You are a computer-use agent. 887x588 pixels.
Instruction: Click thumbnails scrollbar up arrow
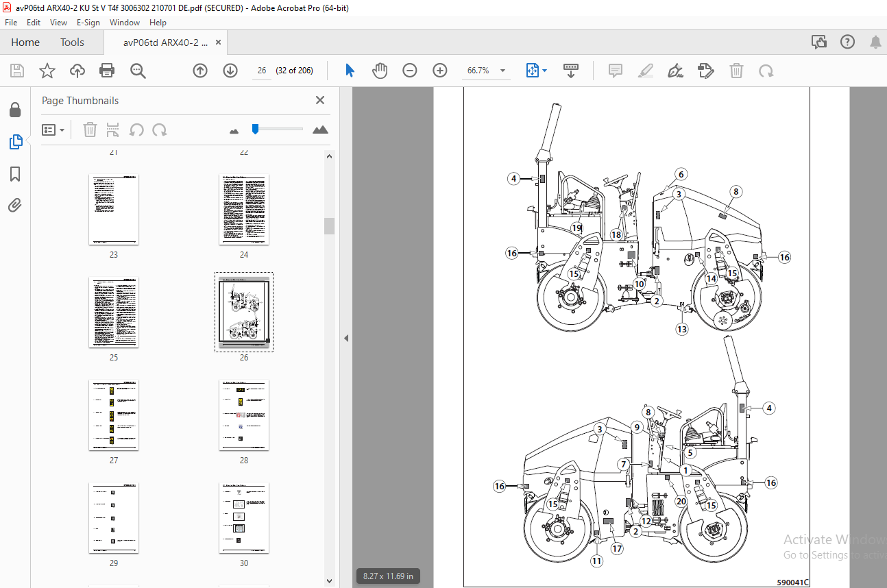330,156
